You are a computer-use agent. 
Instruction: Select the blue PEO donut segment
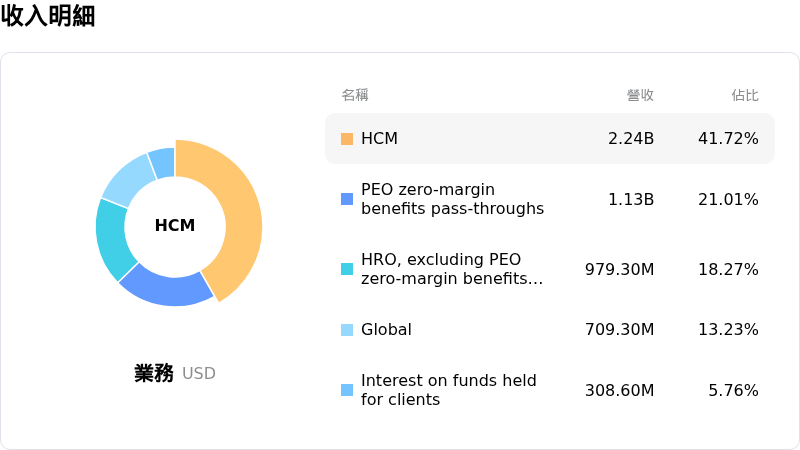(x=165, y=284)
